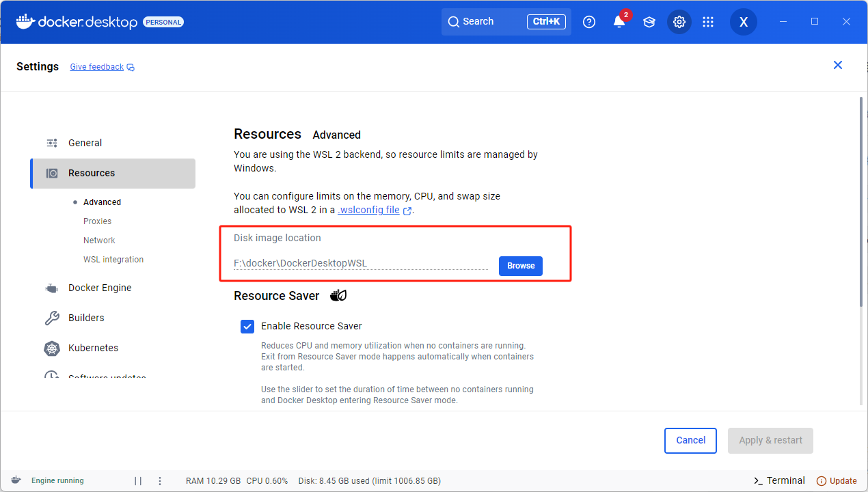Click the feedback icon next to Give feedback
The height and width of the screenshot is (492, 868).
[131, 68]
